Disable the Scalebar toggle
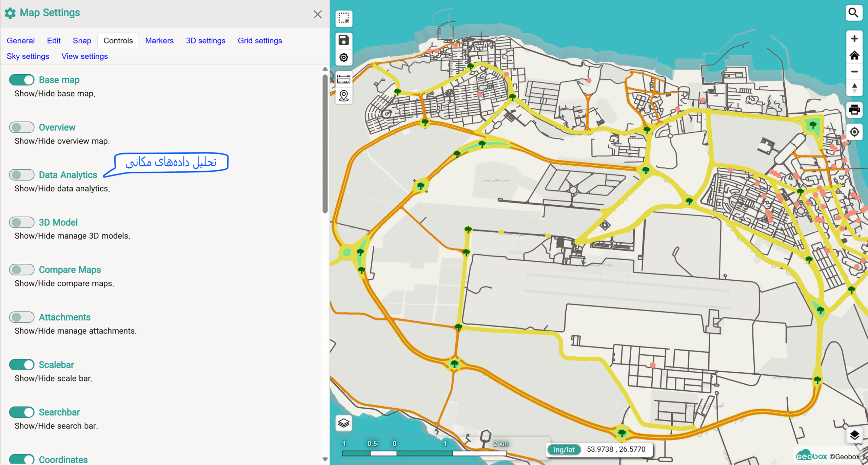The height and width of the screenshot is (465, 868). point(22,365)
